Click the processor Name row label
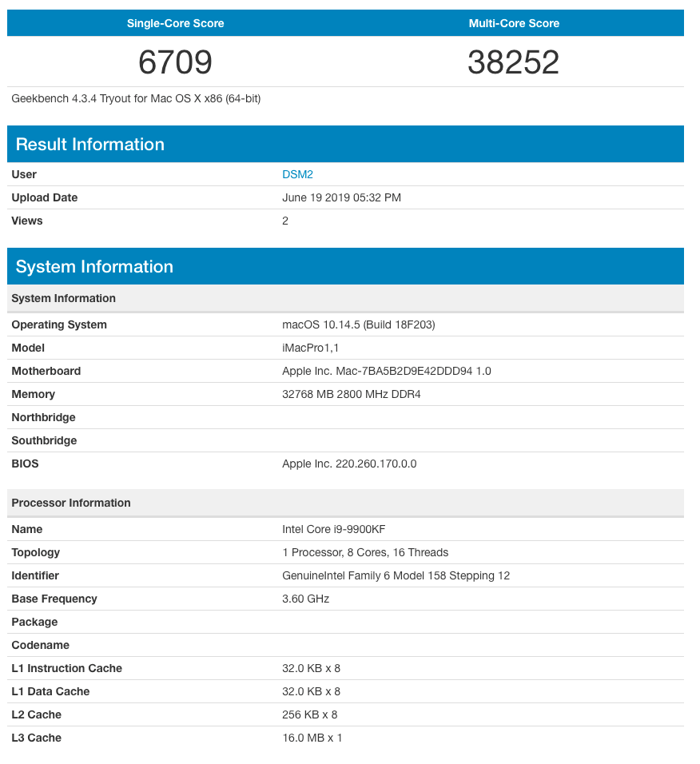 27,529
